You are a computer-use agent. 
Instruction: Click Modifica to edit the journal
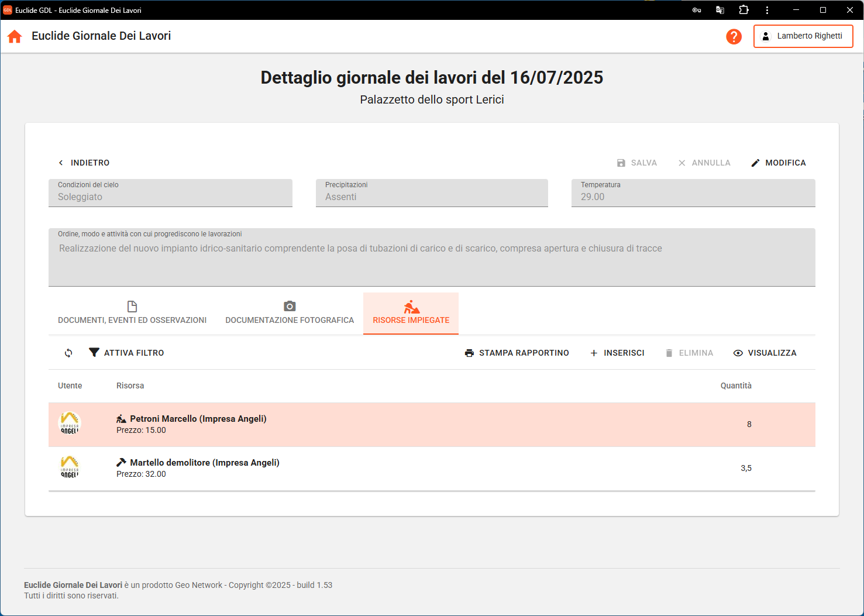779,163
